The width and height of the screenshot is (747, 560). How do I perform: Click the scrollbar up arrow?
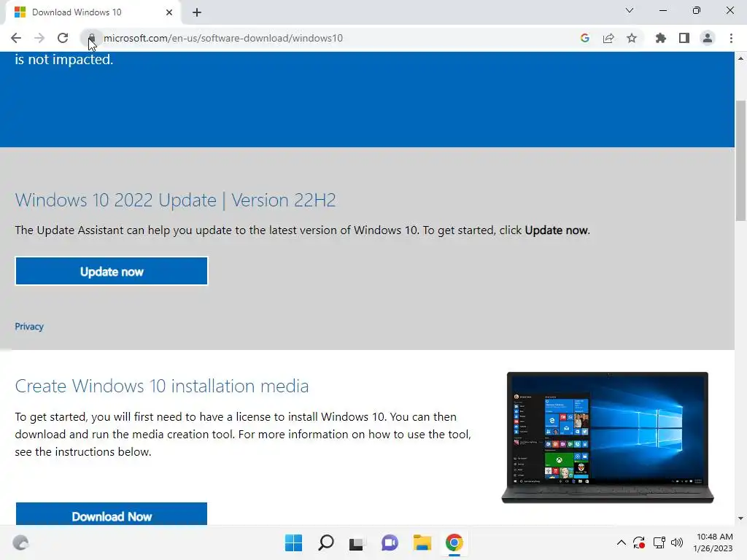(740, 58)
